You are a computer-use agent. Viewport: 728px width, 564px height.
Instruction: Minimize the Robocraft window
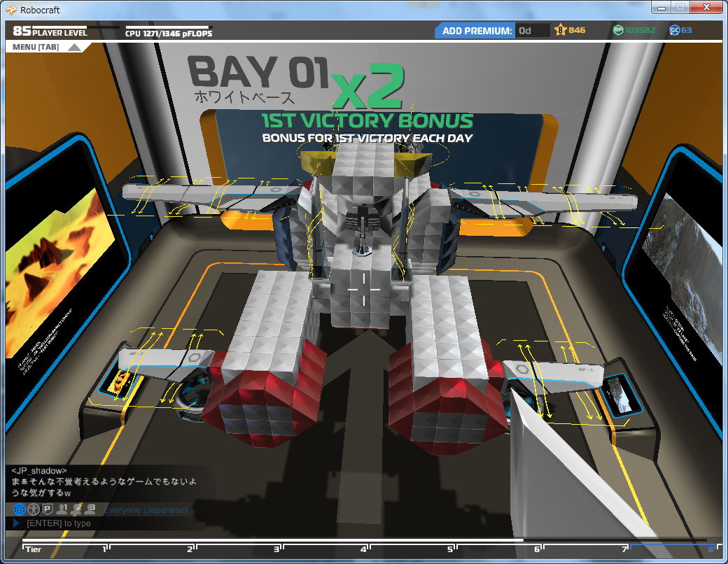tap(661, 8)
